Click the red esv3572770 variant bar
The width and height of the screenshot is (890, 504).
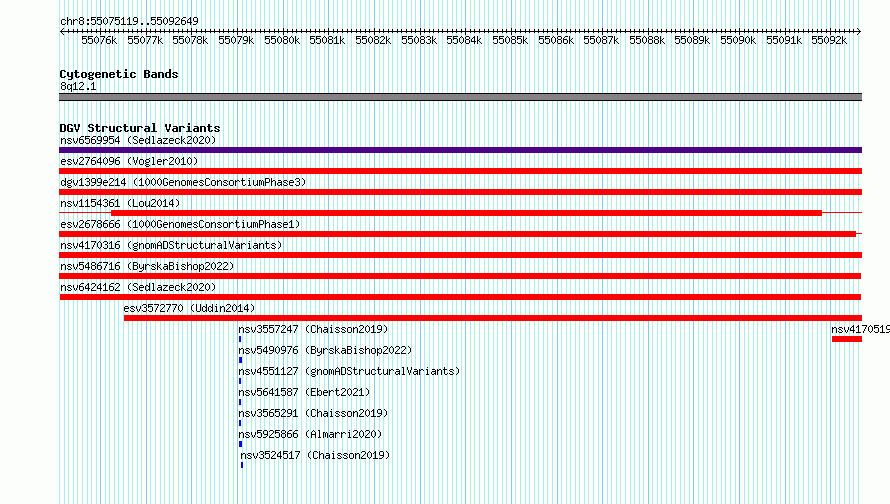click(x=493, y=318)
